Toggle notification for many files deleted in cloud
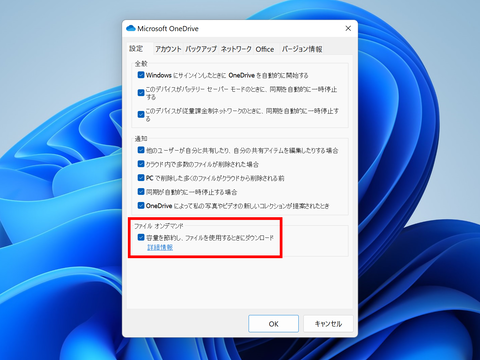Image resolution: width=480 pixels, height=360 pixels. click(141, 164)
